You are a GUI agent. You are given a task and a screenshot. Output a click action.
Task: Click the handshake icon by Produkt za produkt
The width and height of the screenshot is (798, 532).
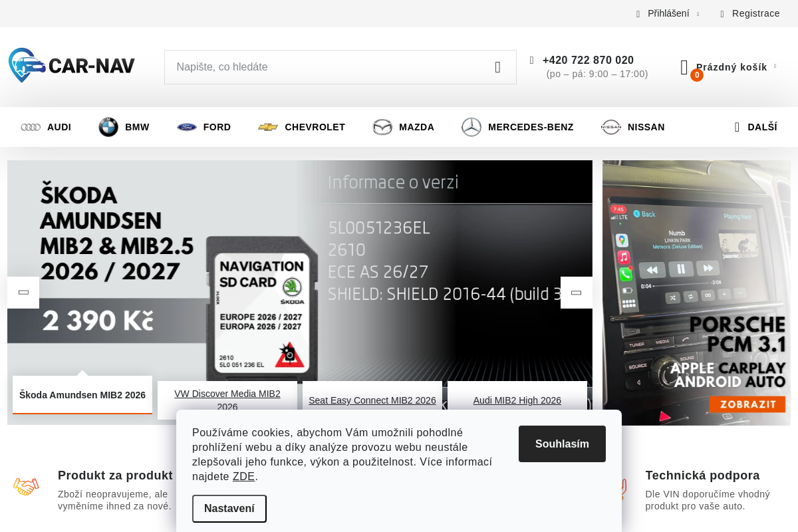[26, 486]
